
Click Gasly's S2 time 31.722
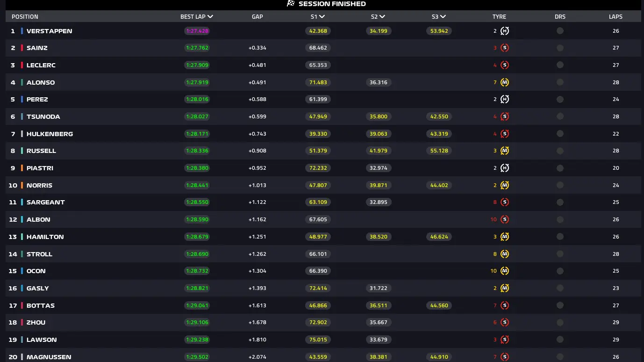pos(379,288)
